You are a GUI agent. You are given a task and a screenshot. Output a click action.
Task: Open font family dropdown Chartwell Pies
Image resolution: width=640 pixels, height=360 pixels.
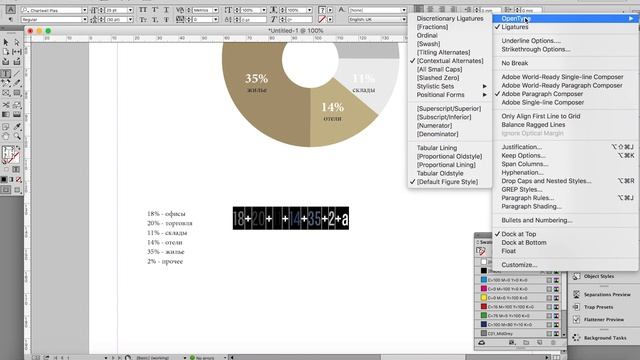[84, 10]
